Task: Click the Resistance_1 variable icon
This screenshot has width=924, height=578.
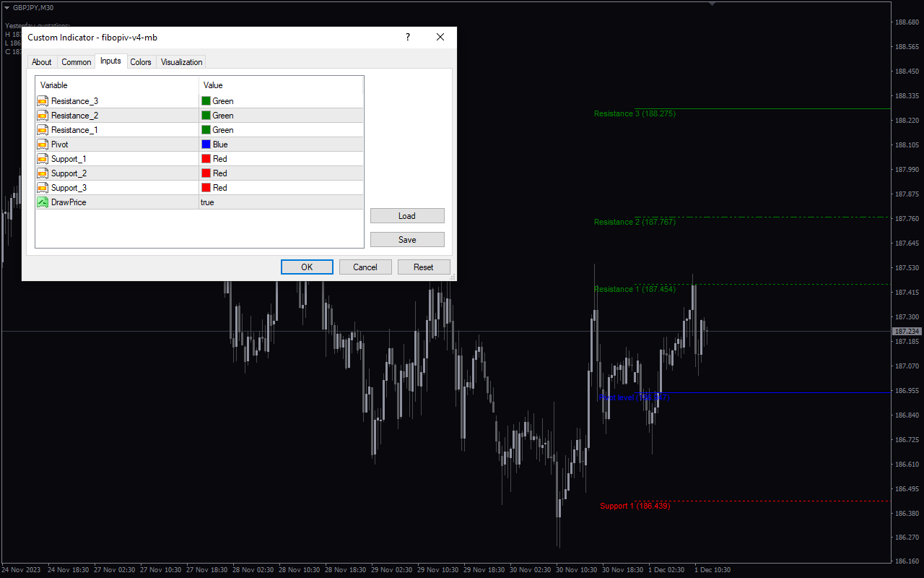Action: 43,130
